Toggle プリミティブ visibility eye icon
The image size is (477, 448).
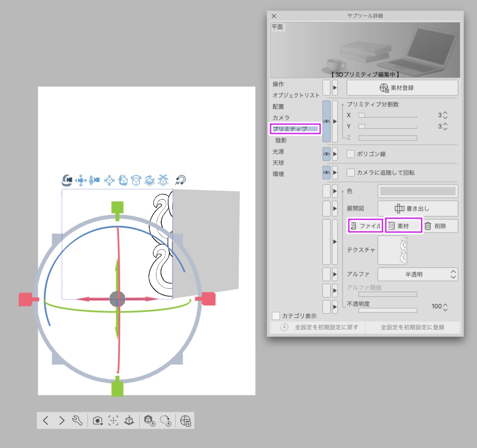tap(327, 121)
